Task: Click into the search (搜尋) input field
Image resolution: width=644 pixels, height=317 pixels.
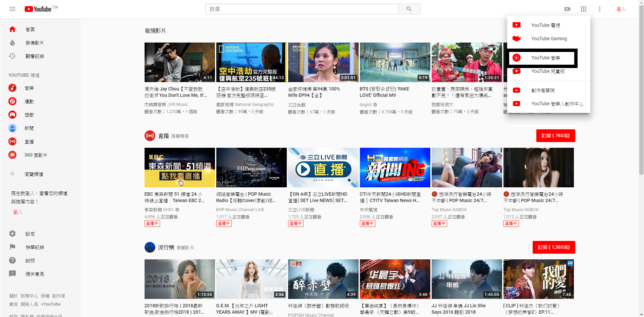Action: pyautogui.click(x=302, y=9)
